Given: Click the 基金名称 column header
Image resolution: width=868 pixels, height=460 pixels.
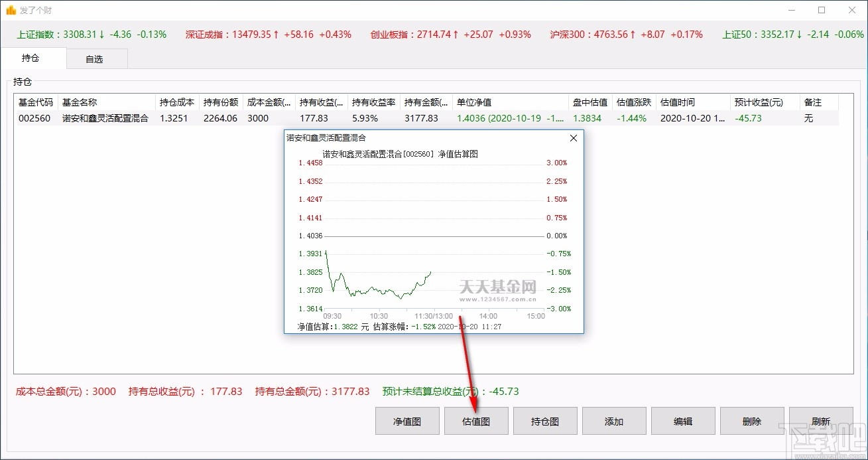Looking at the screenshot, I should [x=80, y=102].
